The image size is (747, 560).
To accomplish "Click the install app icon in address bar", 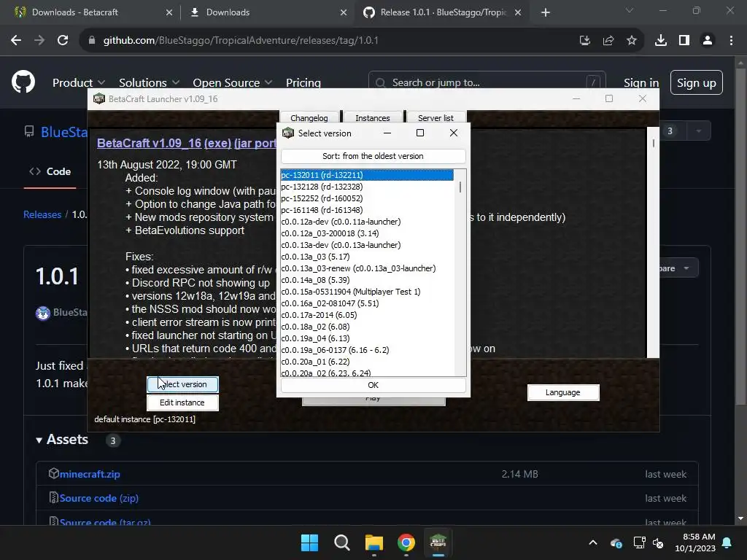I will [x=584, y=41].
